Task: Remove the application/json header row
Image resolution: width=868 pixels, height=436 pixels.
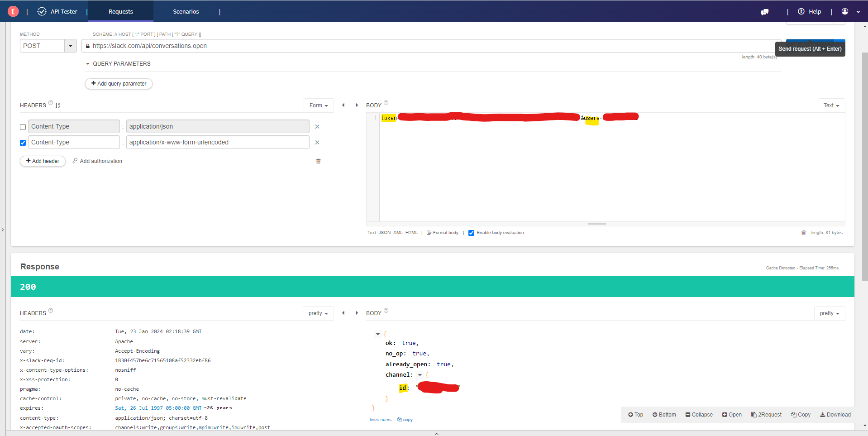Action: pyautogui.click(x=317, y=127)
